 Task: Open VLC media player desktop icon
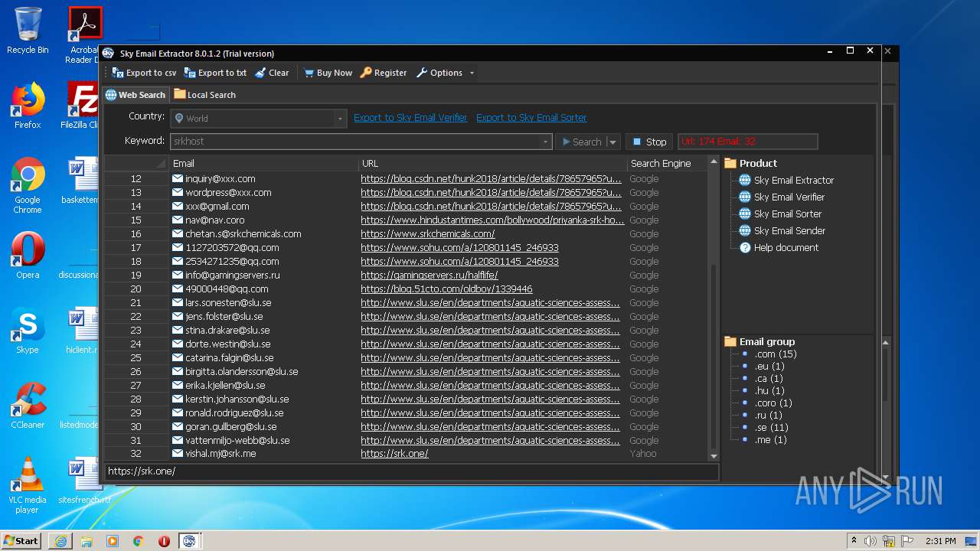pyautogui.click(x=28, y=485)
